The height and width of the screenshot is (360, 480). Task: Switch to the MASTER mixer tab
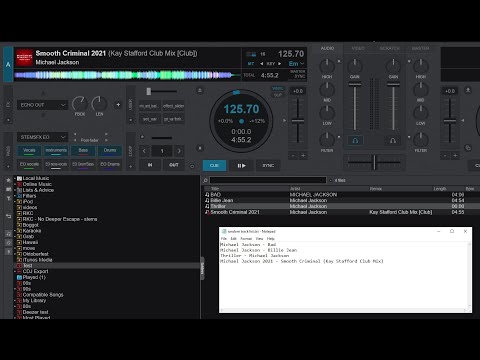420,48
